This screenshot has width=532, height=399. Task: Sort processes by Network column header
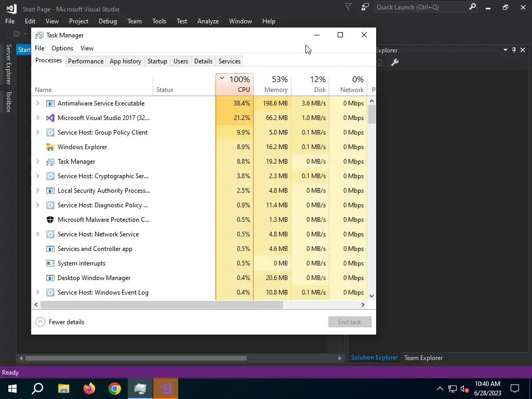[349, 85]
